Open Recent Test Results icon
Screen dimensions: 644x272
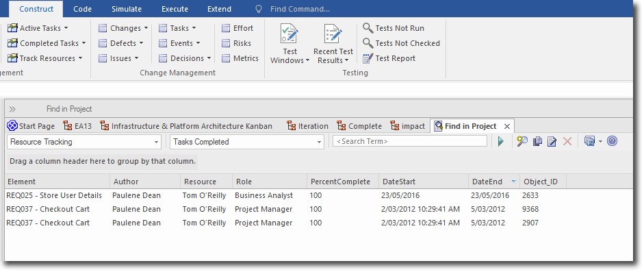(333, 44)
